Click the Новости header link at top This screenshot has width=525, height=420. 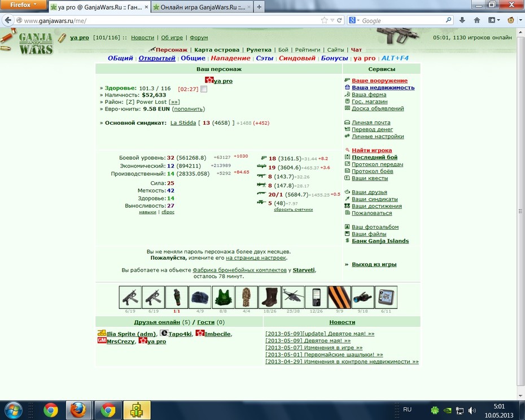[142, 37]
